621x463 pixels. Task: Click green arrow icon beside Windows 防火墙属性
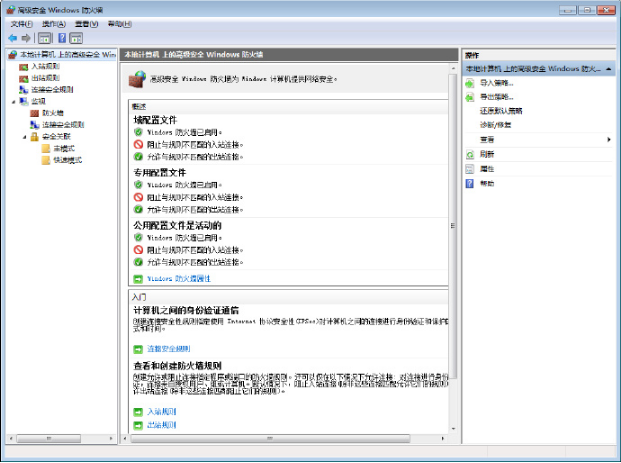pyautogui.click(x=138, y=279)
